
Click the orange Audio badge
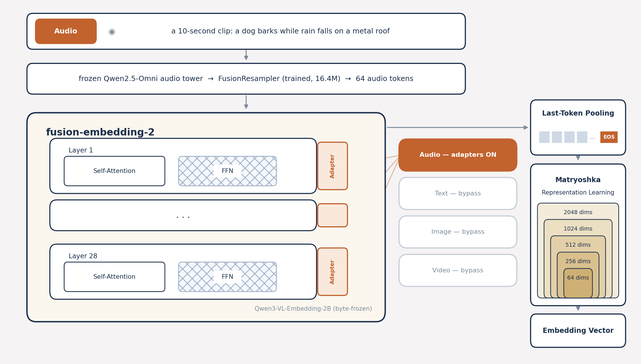[x=66, y=31]
